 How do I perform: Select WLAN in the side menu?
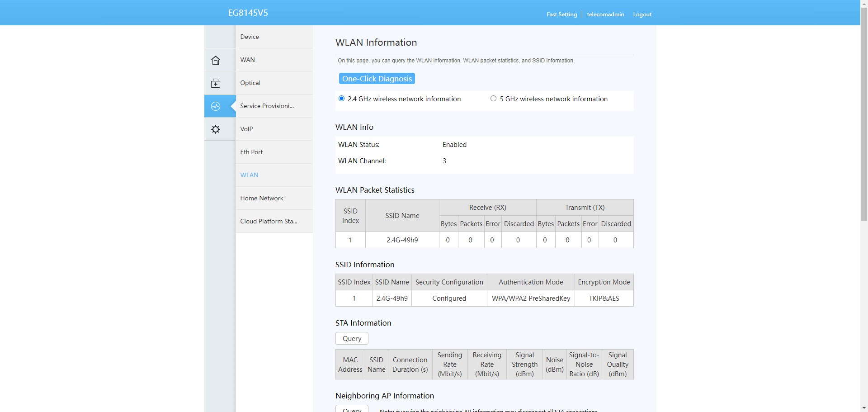(249, 175)
